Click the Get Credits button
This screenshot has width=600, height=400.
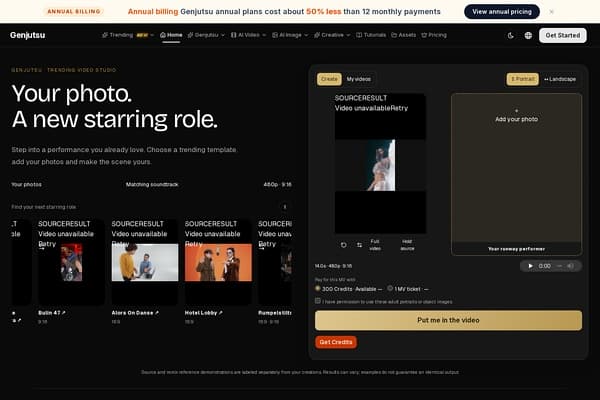point(336,342)
